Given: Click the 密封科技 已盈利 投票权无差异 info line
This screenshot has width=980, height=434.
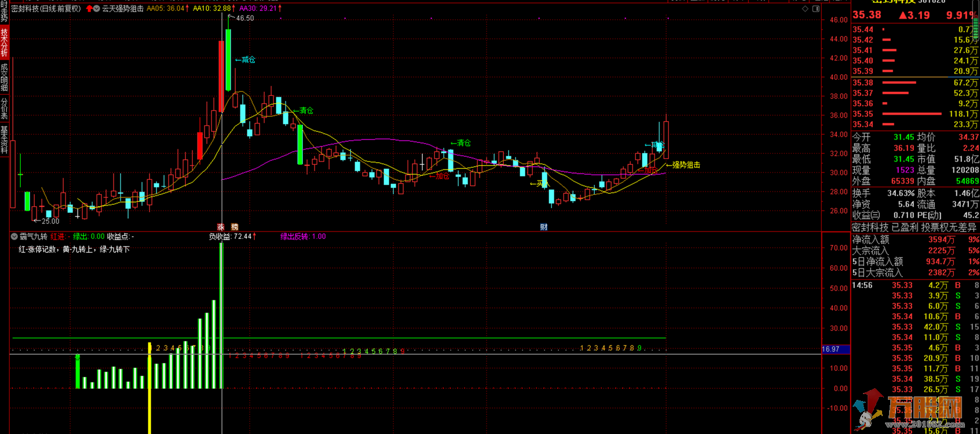Looking at the screenshot, I should pos(914,227).
